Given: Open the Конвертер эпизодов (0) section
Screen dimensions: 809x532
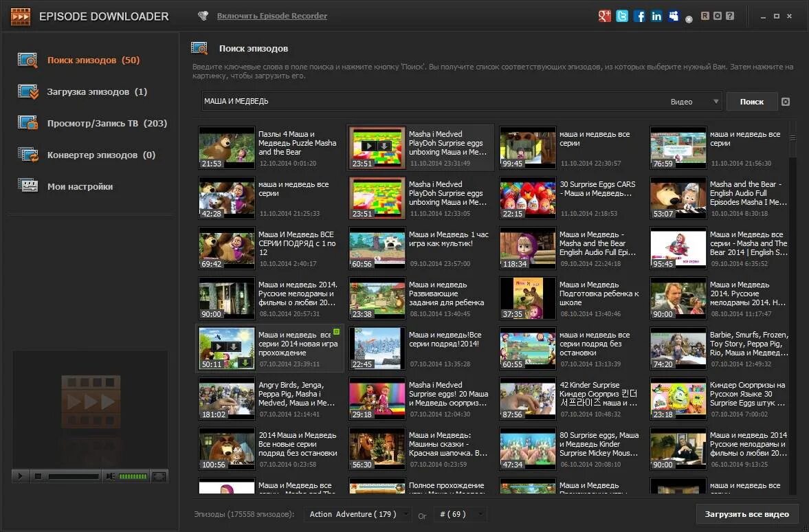Looking at the screenshot, I should [x=87, y=155].
